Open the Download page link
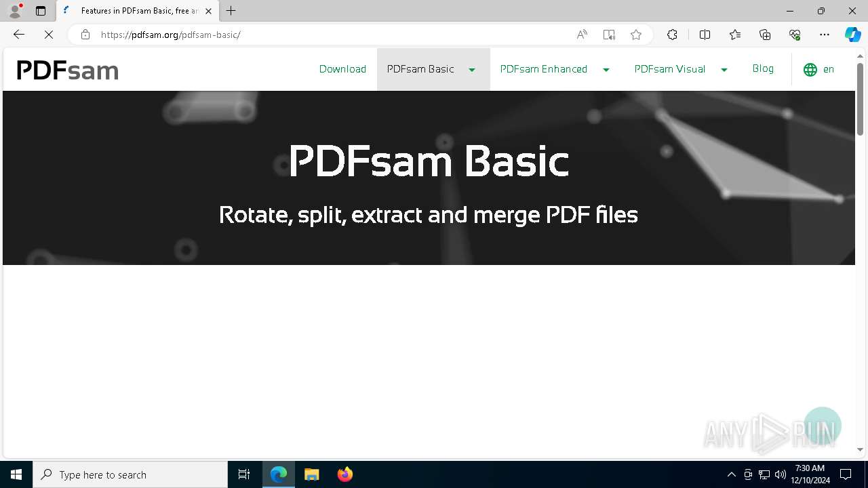This screenshot has height=488, width=868. point(342,69)
